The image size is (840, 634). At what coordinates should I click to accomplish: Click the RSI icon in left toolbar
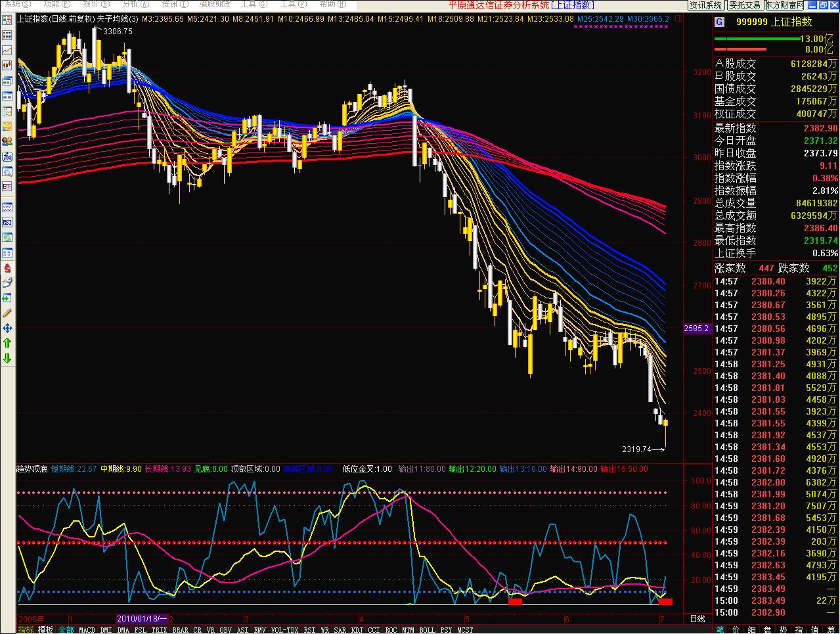7,222
